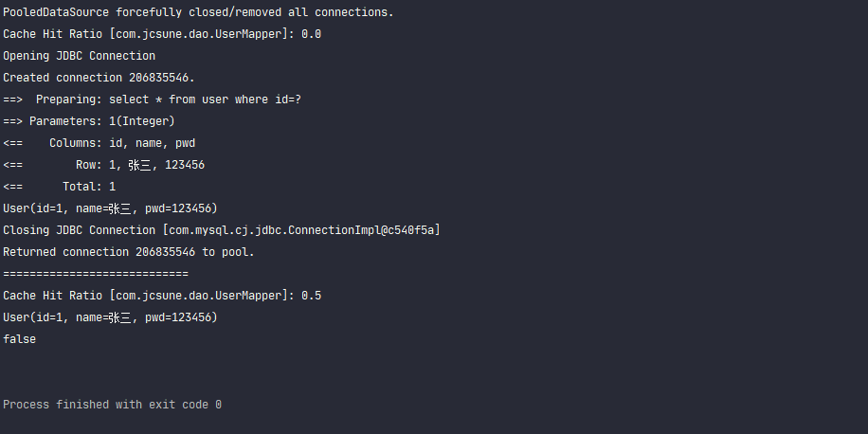
Task: Click the first User(id=1...) output line
Action: tap(110, 208)
